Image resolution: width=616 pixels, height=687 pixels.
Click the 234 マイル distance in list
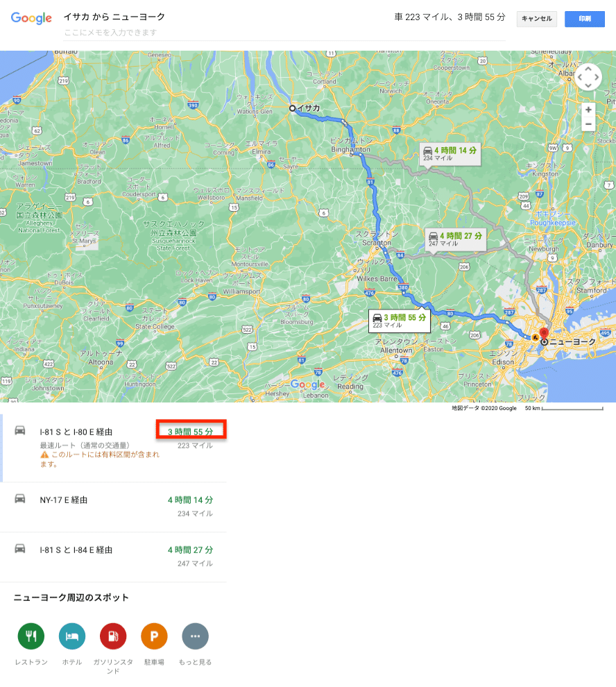tap(195, 514)
